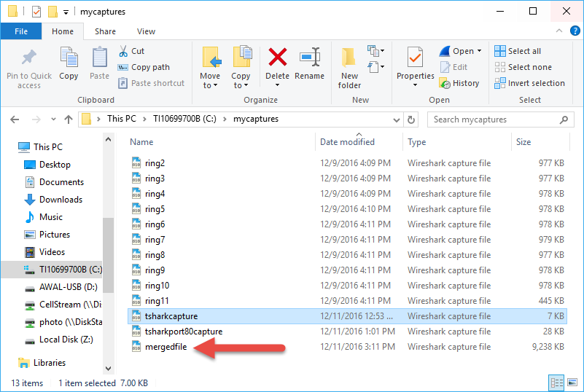The height and width of the screenshot is (392, 584).
Task: Click the Search mycaptures field
Action: (496, 119)
